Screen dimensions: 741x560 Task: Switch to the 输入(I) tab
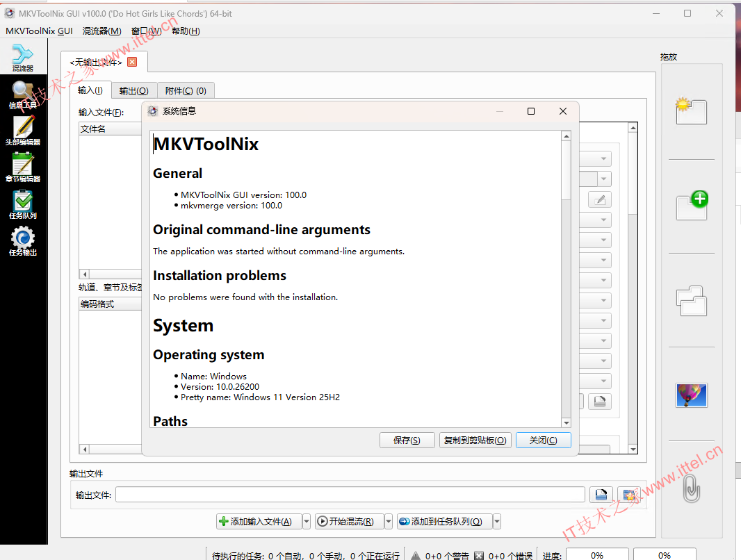click(x=90, y=90)
